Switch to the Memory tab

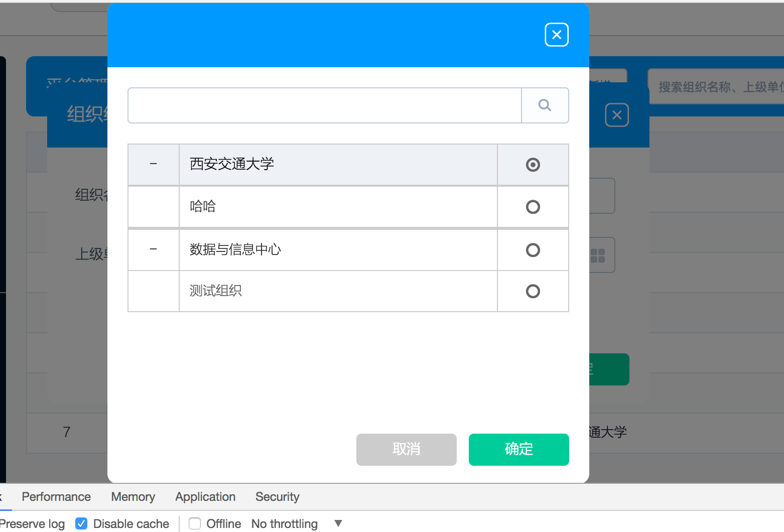[133, 497]
